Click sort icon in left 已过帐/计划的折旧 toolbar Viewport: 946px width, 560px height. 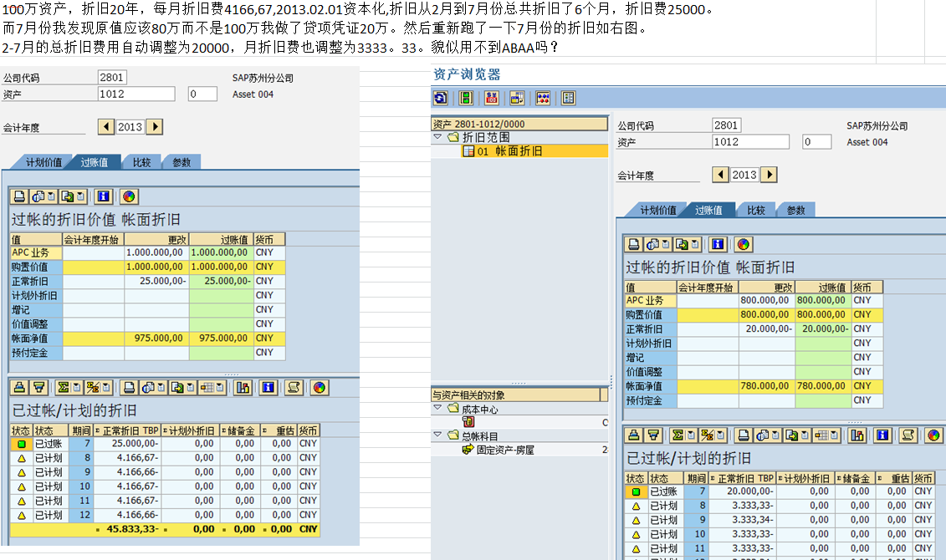tap(19, 388)
